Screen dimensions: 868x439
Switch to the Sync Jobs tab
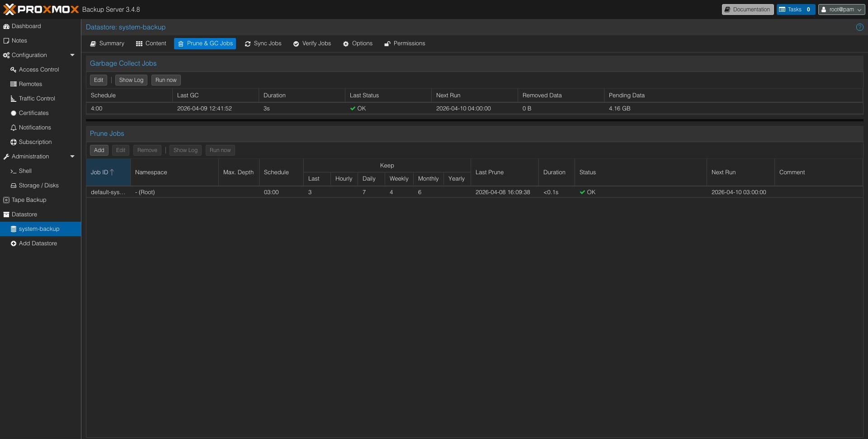coord(263,43)
